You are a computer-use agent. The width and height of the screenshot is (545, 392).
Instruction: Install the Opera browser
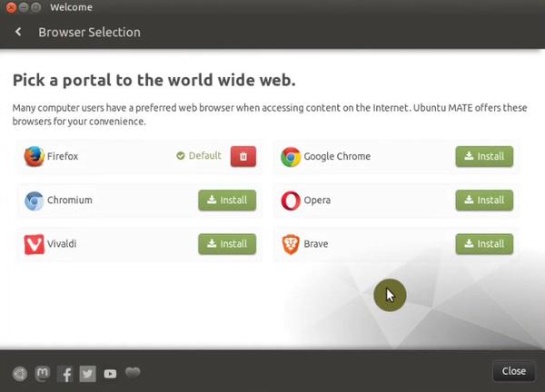tap(484, 200)
